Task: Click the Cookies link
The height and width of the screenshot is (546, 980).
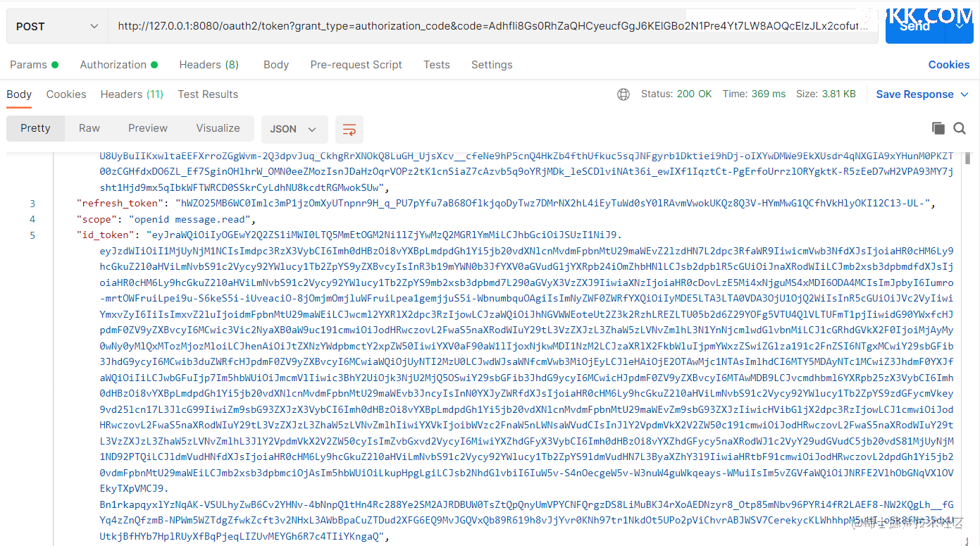Action: (948, 65)
